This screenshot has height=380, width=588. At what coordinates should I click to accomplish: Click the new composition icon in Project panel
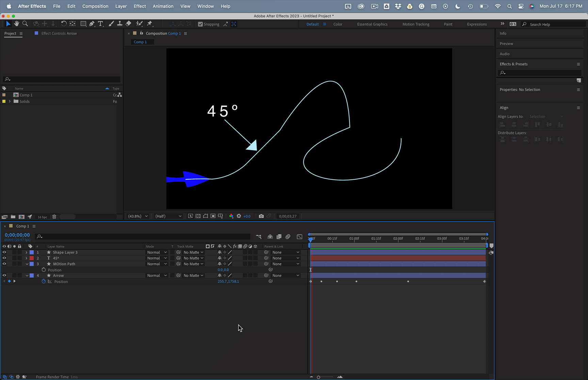(x=21, y=217)
